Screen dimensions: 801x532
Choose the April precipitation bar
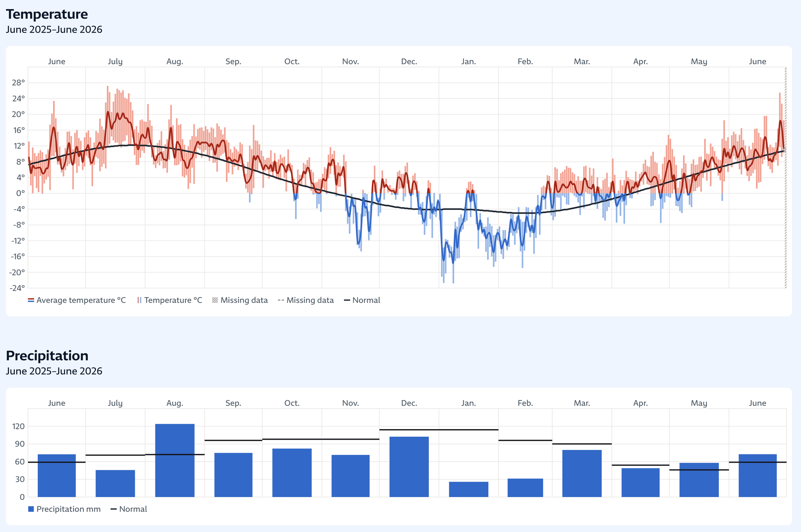tap(640, 482)
